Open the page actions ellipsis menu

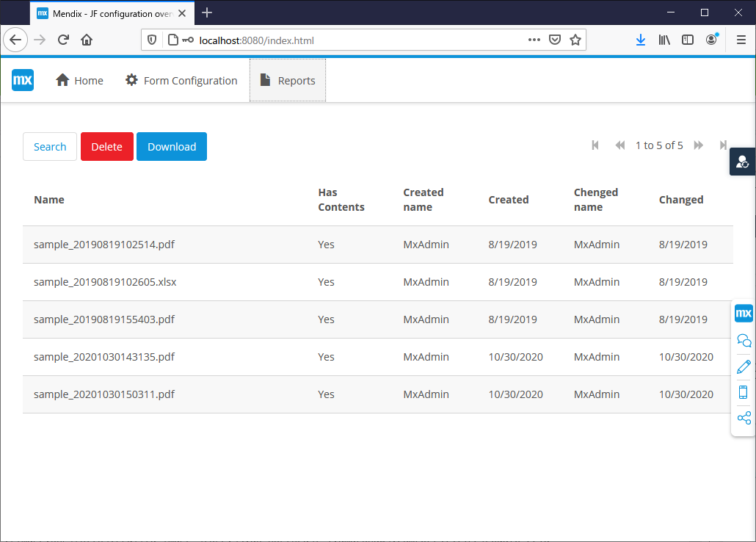[x=534, y=40]
